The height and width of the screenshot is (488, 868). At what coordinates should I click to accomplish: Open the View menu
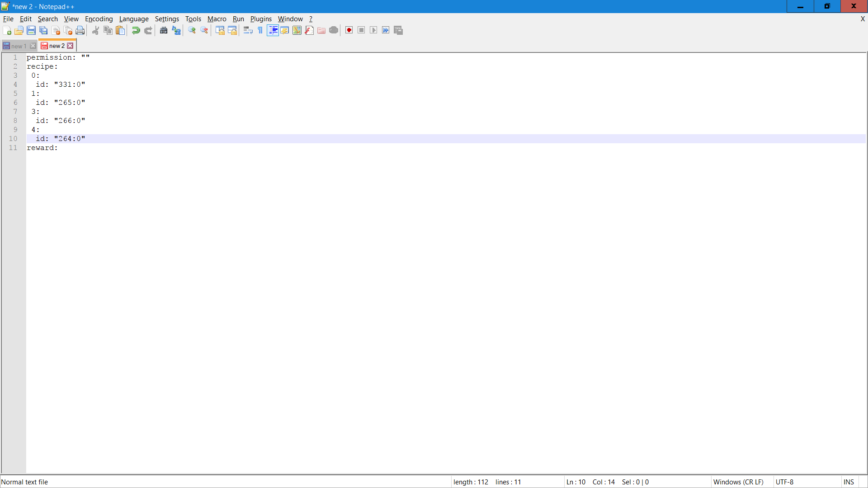[71, 19]
